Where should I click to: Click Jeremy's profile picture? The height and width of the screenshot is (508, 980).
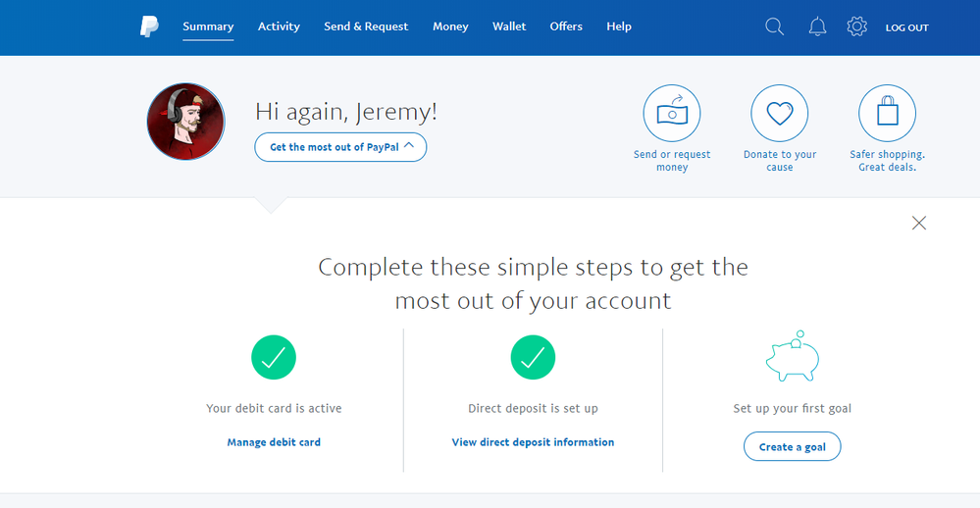tap(185, 122)
